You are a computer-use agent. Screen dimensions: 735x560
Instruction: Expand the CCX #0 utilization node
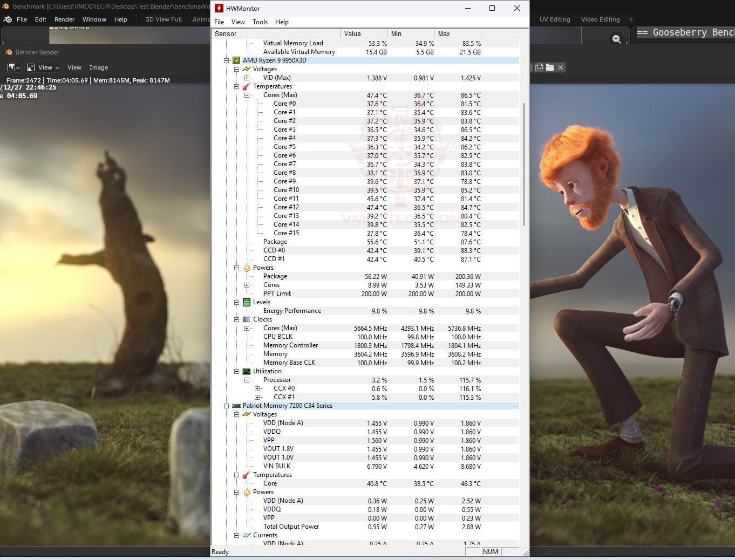[x=257, y=388]
